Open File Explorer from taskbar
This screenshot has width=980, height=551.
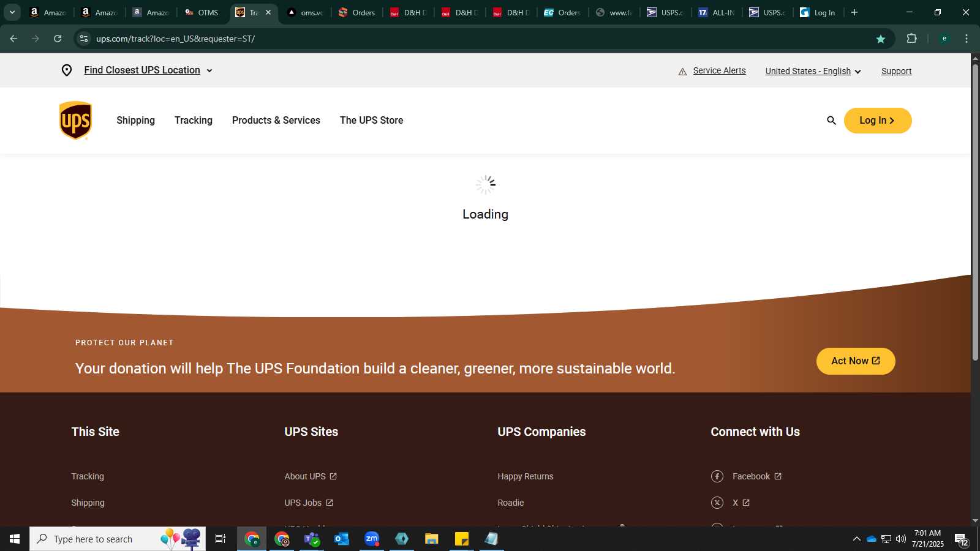point(432,539)
